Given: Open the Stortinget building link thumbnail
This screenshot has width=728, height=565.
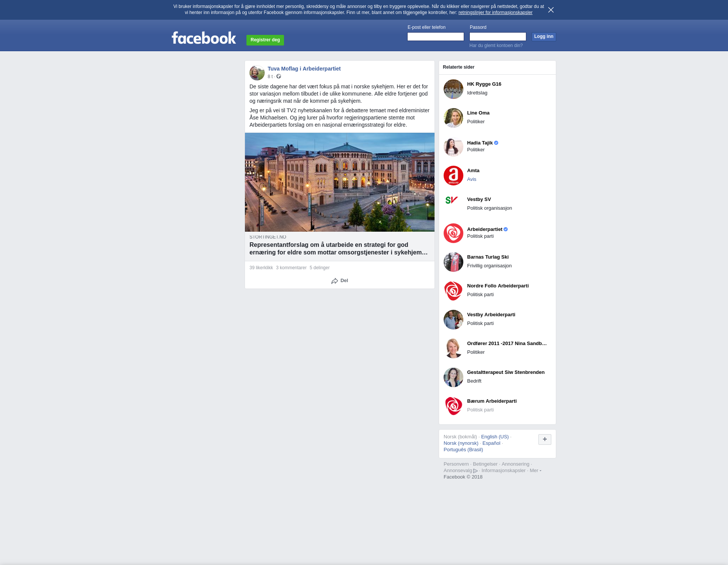Looking at the screenshot, I should (x=340, y=182).
